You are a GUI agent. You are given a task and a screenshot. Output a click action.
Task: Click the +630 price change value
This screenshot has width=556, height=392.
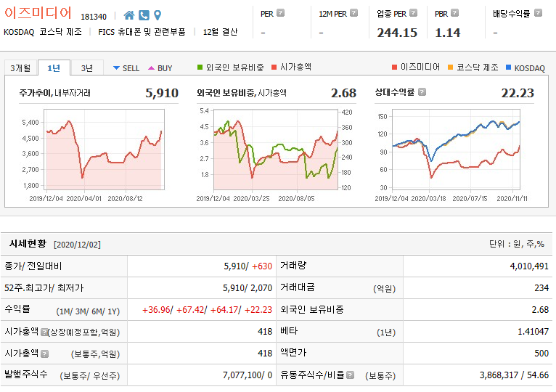262,266
